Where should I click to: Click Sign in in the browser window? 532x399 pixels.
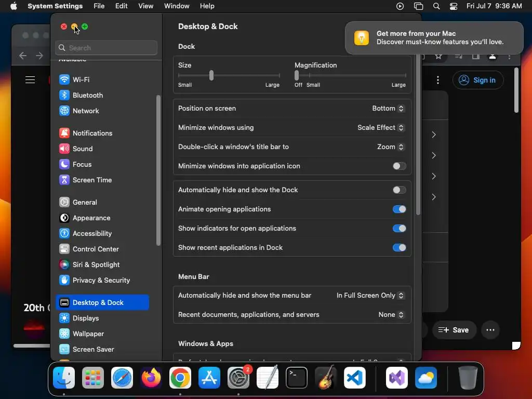pyautogui.click(x=478, y=80)
